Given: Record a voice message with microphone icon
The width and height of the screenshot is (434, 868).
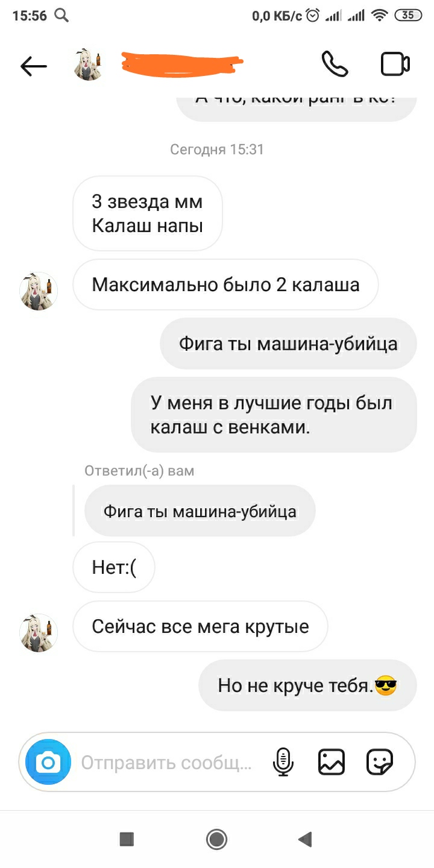Looking at the screenshot, I should coord(283,763).
